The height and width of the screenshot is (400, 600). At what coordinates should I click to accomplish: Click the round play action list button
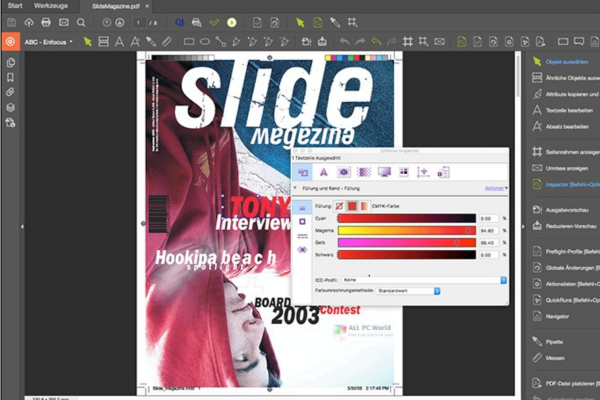pos(232,23)
